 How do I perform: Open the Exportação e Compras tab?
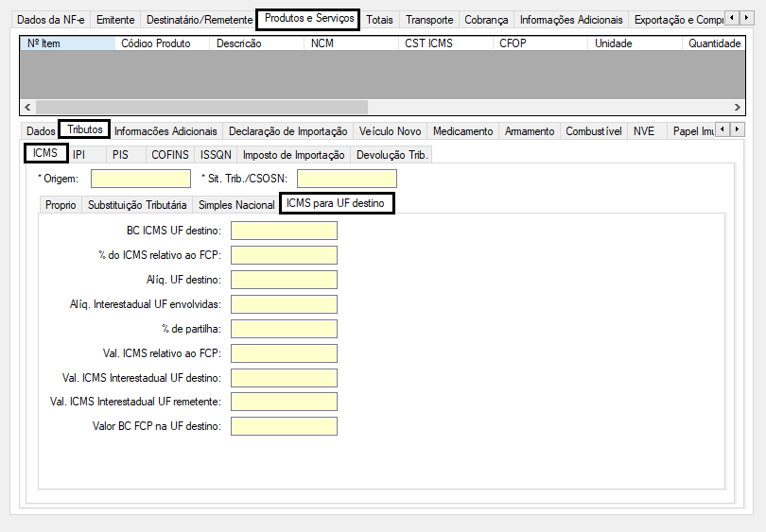(x=676, y=20)
